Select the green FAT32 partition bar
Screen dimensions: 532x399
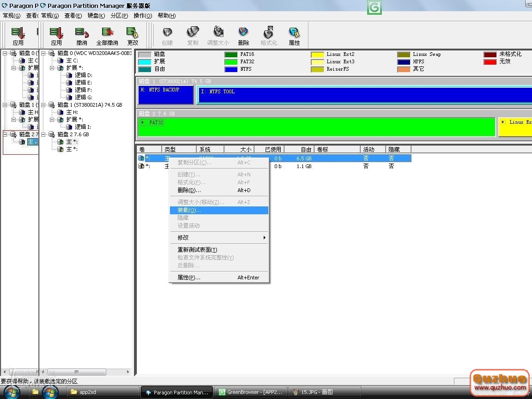click(316, 127)
